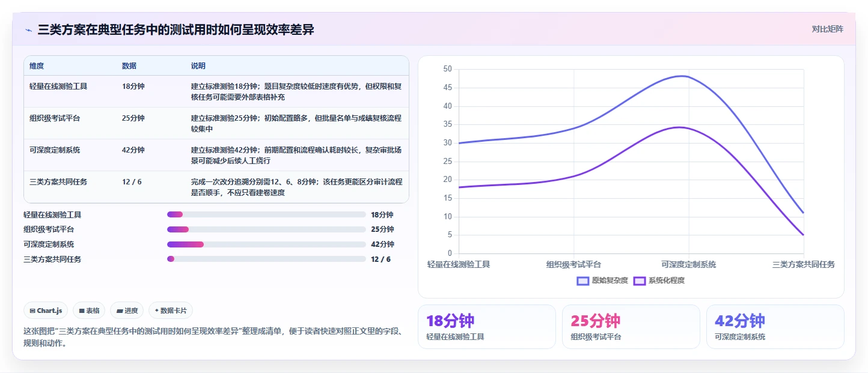Viewport: 868px width, 373px height.
Task: Click the 说明 column header
Action: [x=198, y=65]
